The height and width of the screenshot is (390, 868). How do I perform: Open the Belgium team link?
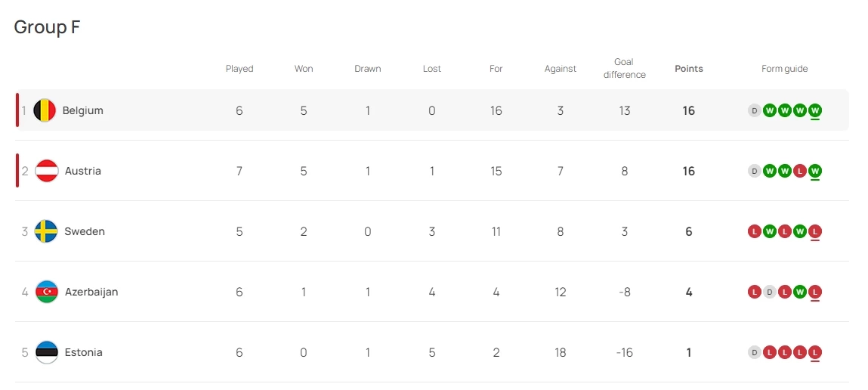pyautogui.click(x=82, y=110)
